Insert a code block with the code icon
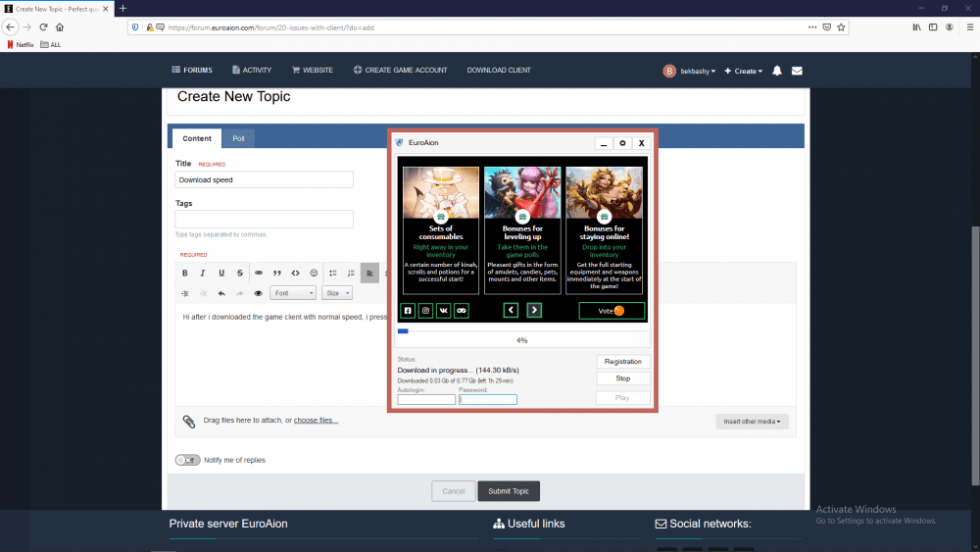 296,273
